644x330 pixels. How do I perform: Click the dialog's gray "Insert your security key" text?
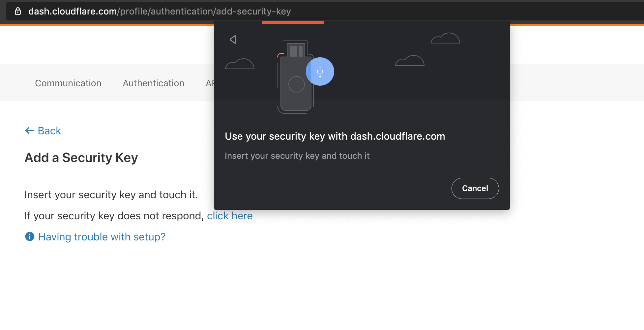pos(297,156)
